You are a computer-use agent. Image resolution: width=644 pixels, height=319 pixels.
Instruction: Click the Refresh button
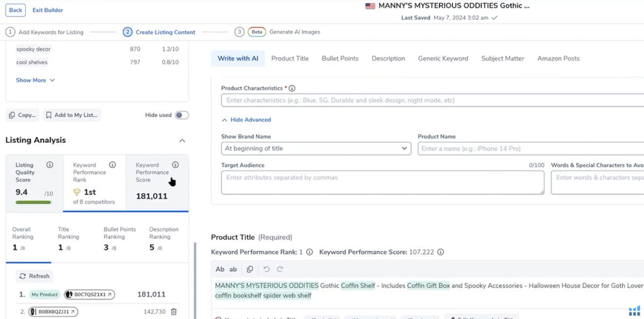click(x=35, y=276)
